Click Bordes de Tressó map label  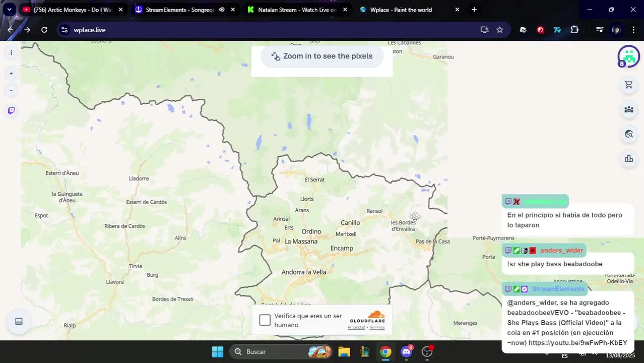click(172, 299)
